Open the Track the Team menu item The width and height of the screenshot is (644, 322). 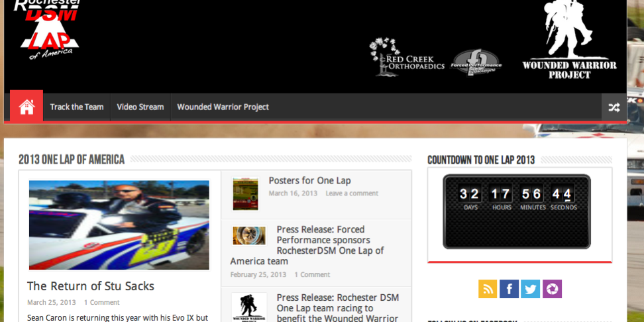point(77,107)
